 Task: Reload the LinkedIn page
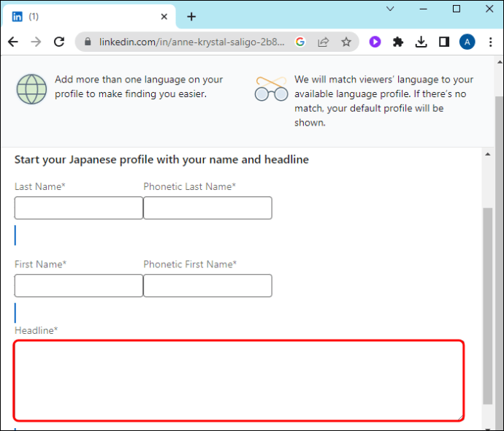pos(59,42)
